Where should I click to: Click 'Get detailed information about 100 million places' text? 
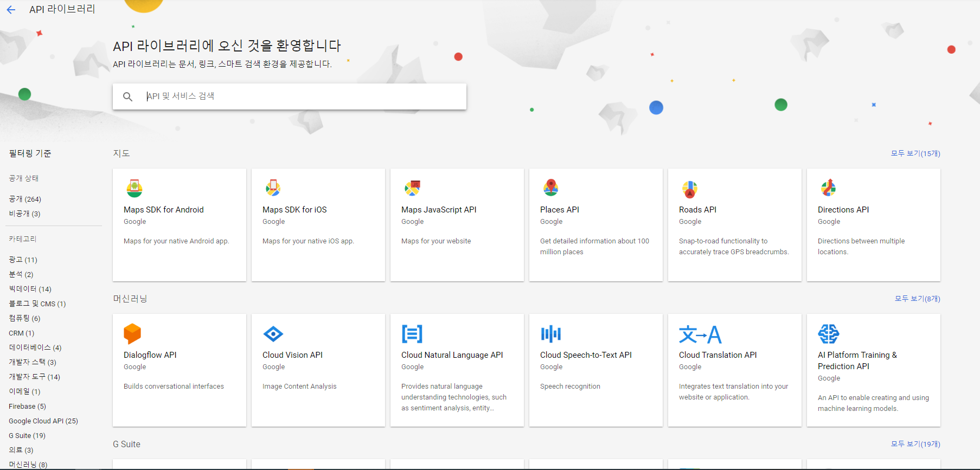pos(594,247)
